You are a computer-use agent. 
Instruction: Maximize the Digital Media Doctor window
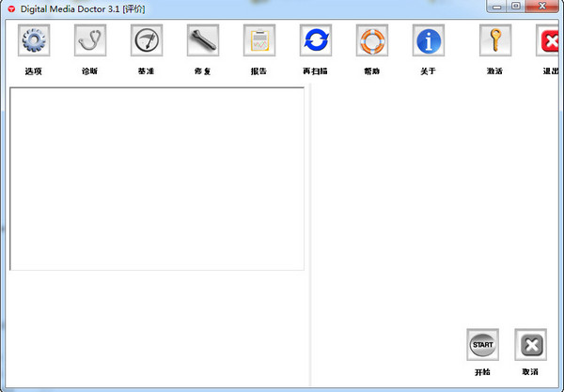(516, 7)
